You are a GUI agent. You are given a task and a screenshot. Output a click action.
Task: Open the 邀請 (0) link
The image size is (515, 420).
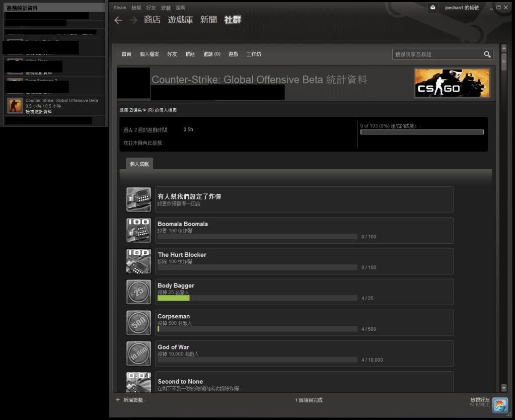click(x=212, y=54)
